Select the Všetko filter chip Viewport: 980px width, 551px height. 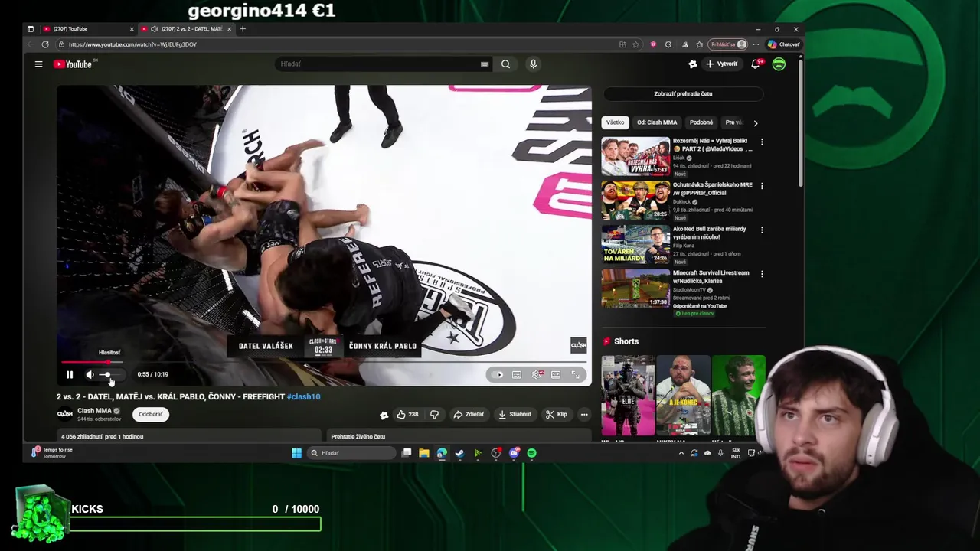click(x=616, y=122)
